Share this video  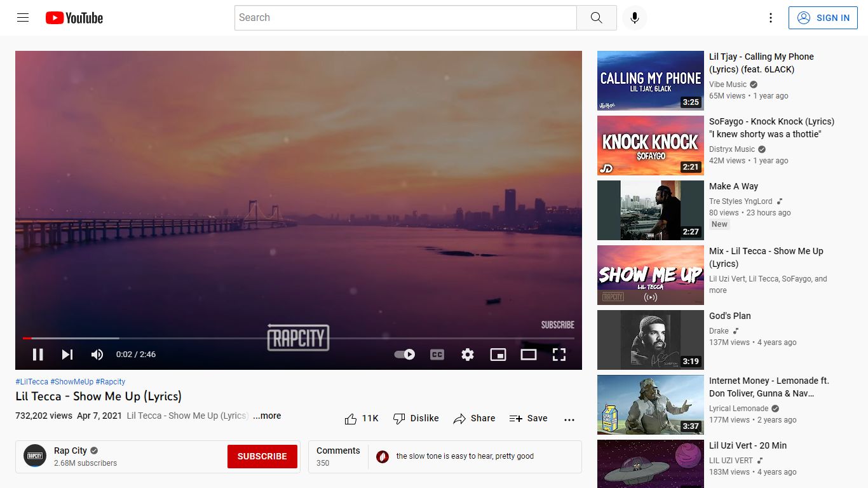(x=474, y=419)
